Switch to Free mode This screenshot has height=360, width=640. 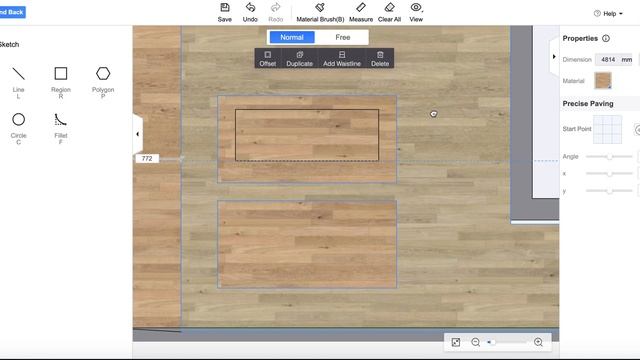(x=343, y=37)
